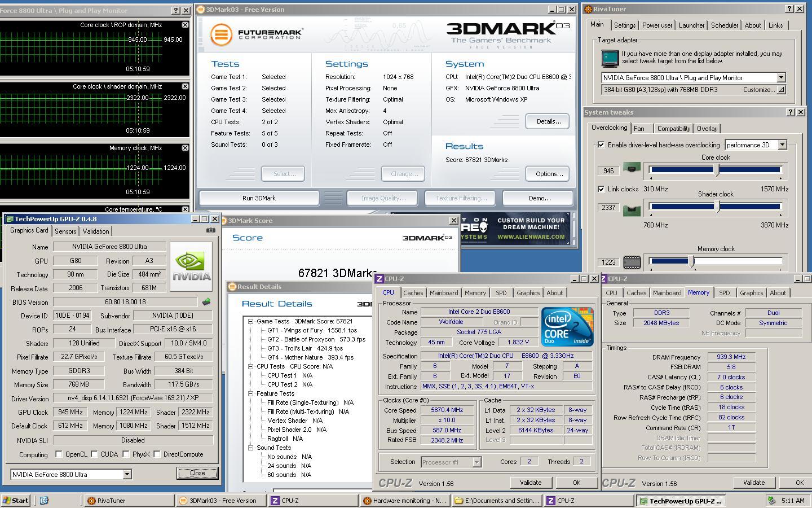Open the Customize... expander in RivaTuner

pos(781,90)
